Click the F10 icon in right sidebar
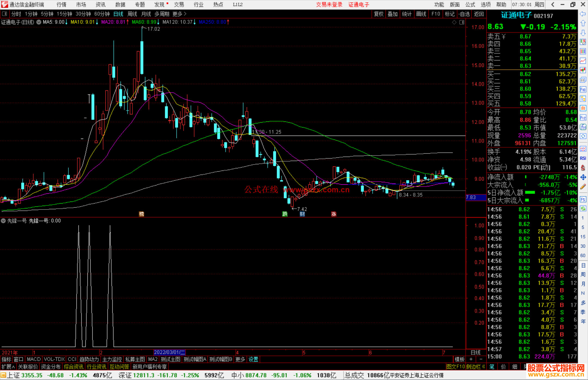 (583, 89)
